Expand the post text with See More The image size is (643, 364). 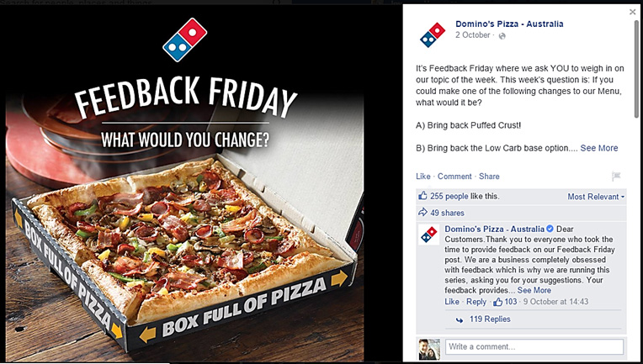(598, 148)
